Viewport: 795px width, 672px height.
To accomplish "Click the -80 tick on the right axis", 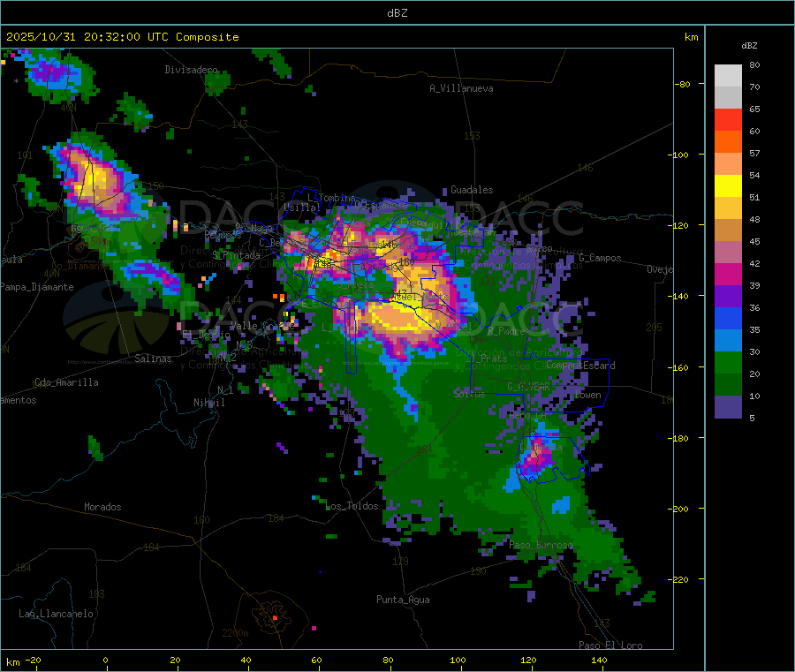I will (x=683, y=84).
